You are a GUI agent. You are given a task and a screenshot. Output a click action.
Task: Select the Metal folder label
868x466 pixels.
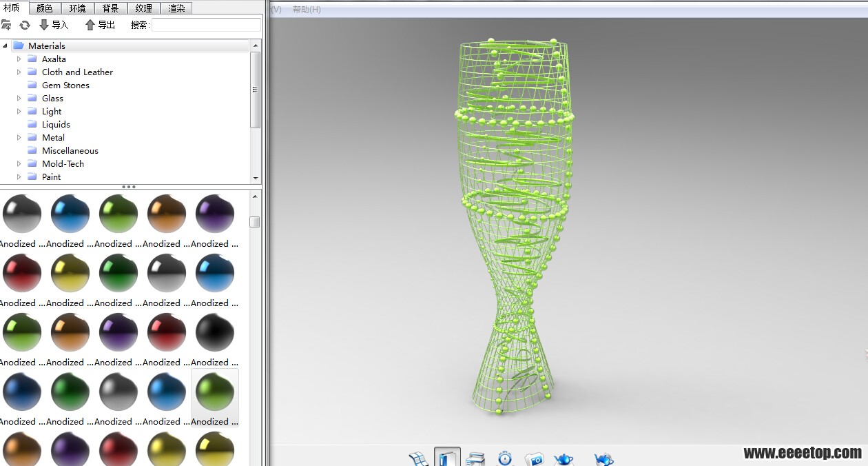(53, 137)
